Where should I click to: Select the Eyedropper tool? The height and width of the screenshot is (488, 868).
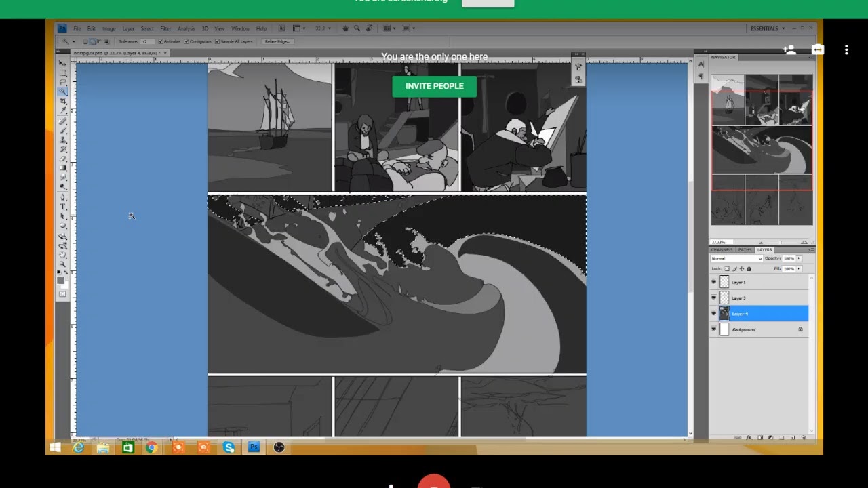(63, 110)
